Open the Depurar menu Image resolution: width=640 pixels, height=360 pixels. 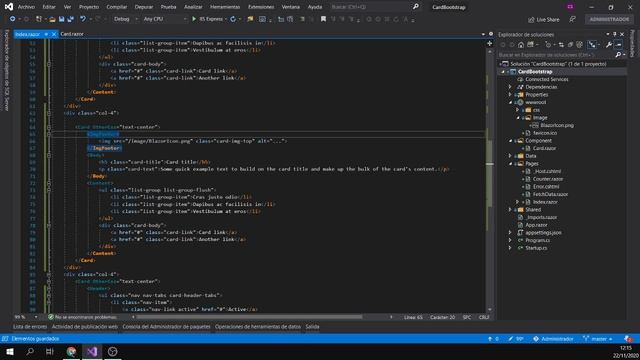pos(144,7)
